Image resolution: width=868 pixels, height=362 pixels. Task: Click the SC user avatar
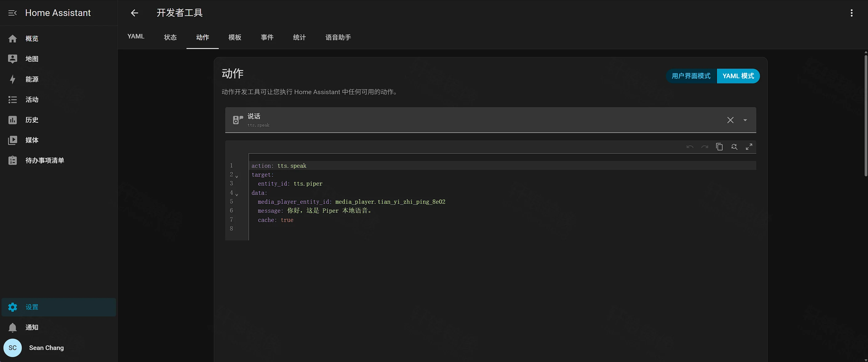point(13,348)
